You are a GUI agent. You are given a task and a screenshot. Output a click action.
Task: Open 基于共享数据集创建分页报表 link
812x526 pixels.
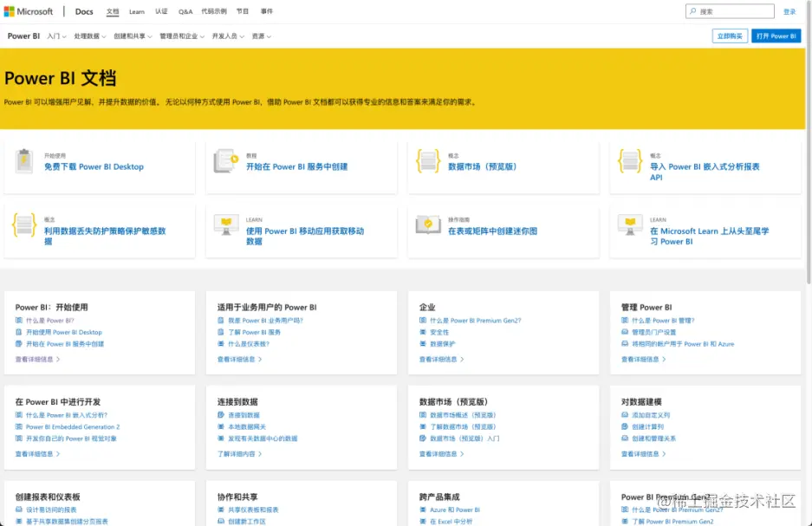coord(67,522)
